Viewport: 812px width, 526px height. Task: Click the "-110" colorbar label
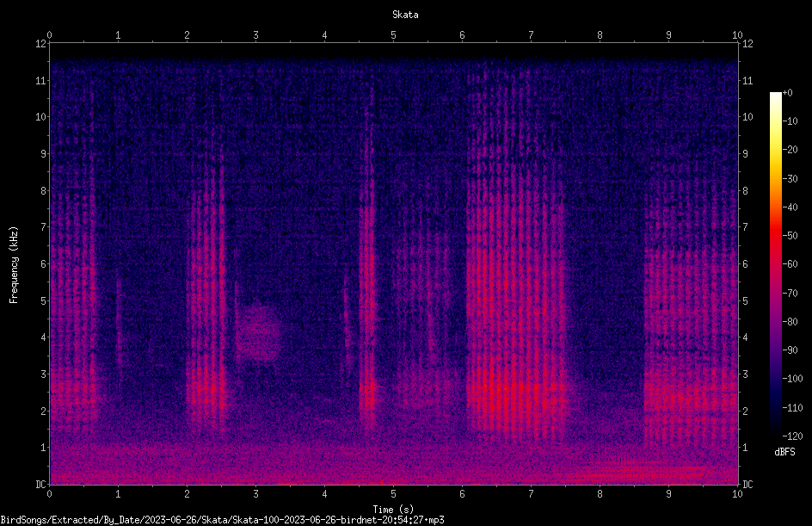(792, 408)
